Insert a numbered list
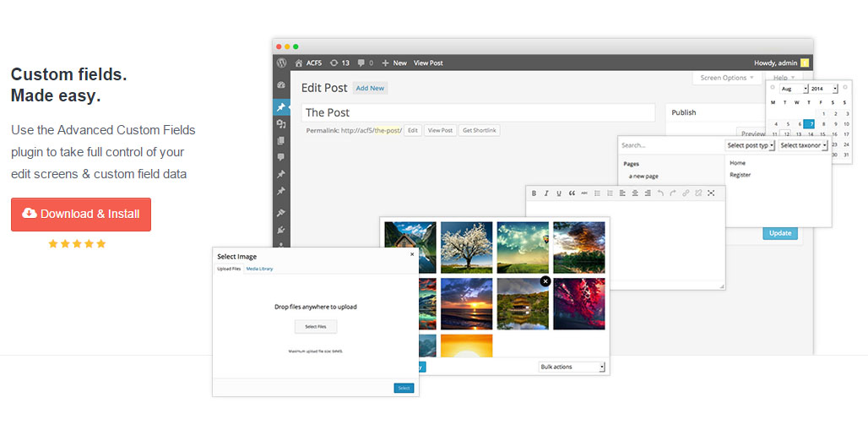Image resolution: width=868 pixels, height=441 pixels. 610,193
